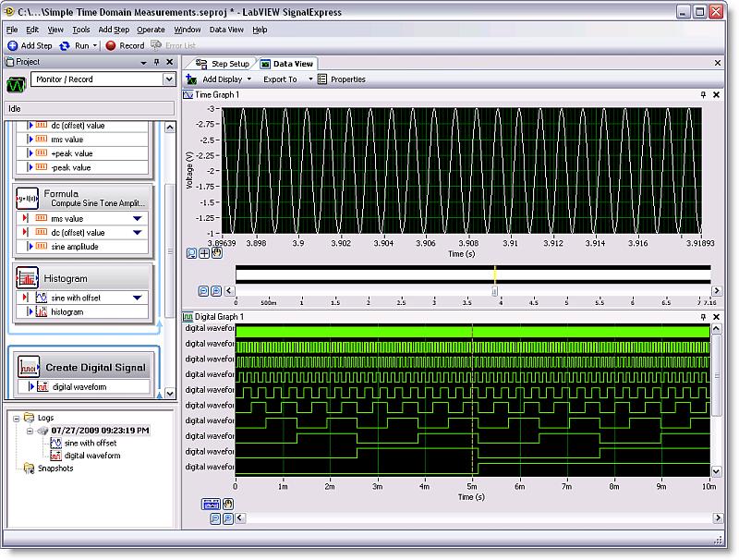Click the Run toolbar button
739x560 pixels.
75,45
